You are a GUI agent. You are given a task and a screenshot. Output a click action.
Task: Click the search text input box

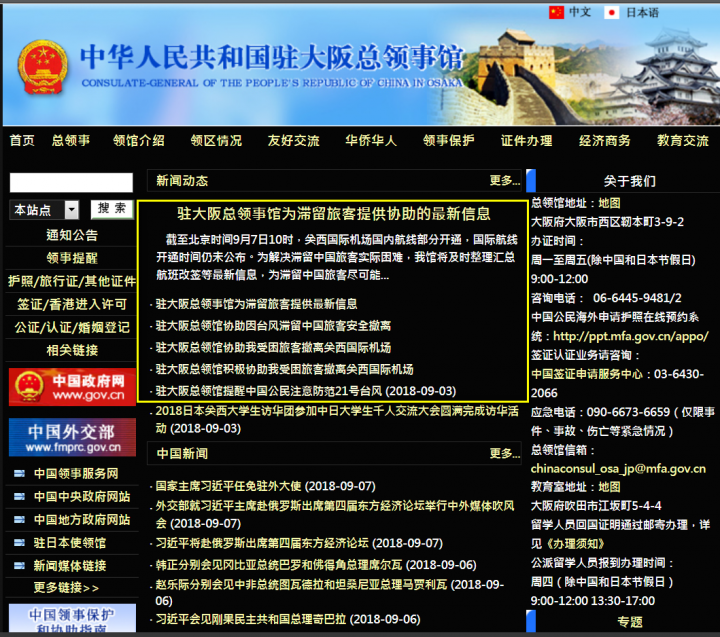tap(71, 182)
